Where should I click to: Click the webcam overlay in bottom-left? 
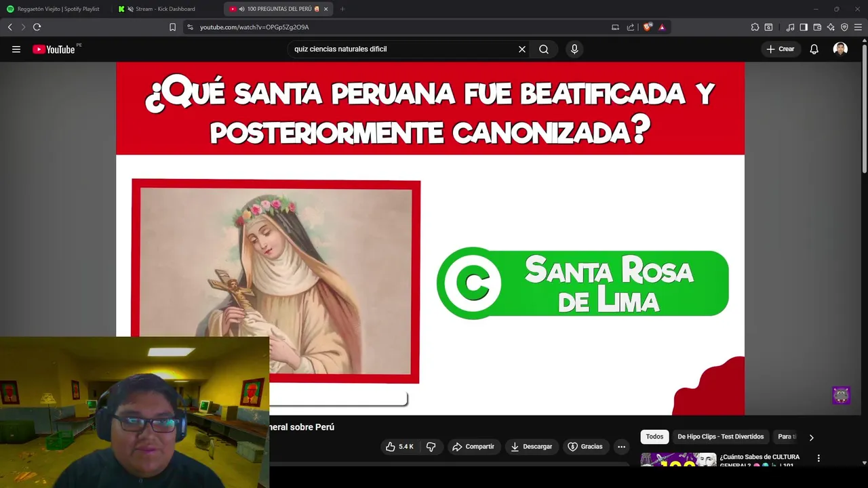point(134,411)
